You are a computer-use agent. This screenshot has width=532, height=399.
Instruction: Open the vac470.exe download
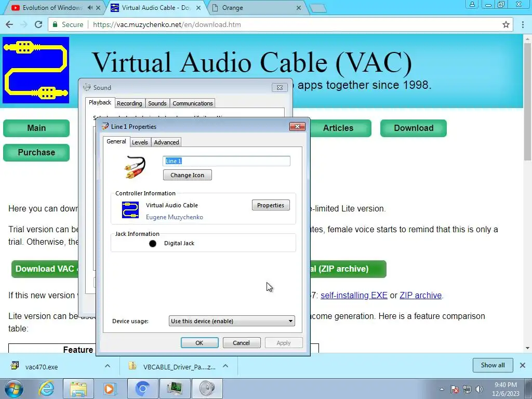(x=42, y=367)
